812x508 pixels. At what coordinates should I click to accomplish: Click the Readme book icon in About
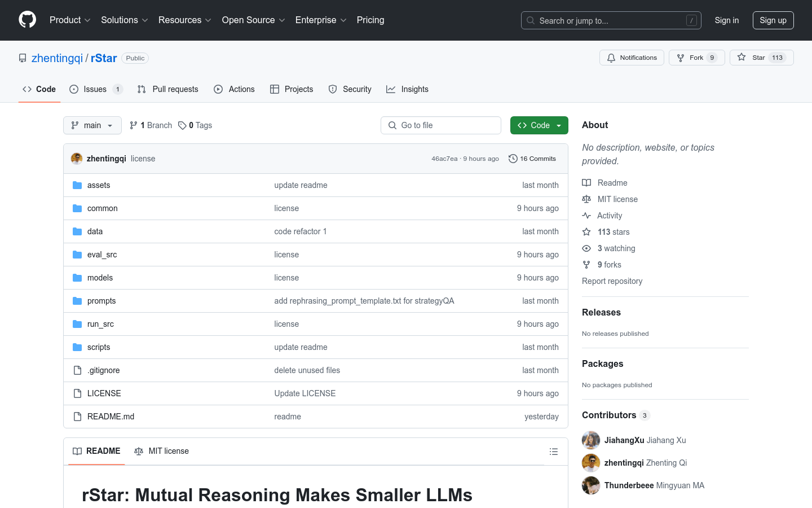point(586,183)
